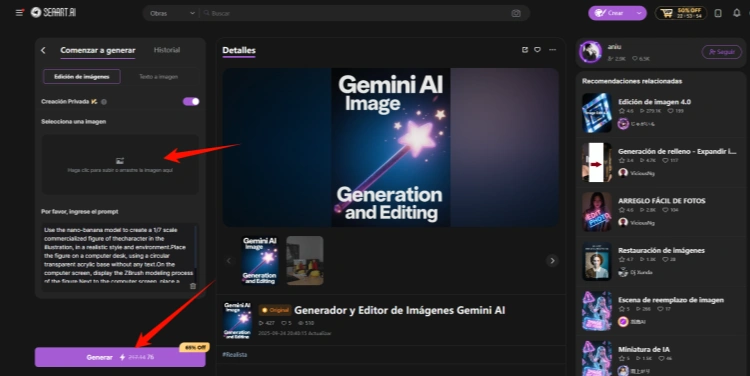Select the Edición de imágenes mode
Screen dimensions: 750x376
82,77
